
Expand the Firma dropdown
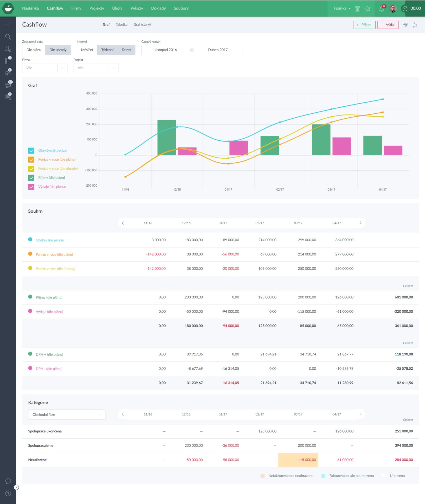(x=45, y=68)
